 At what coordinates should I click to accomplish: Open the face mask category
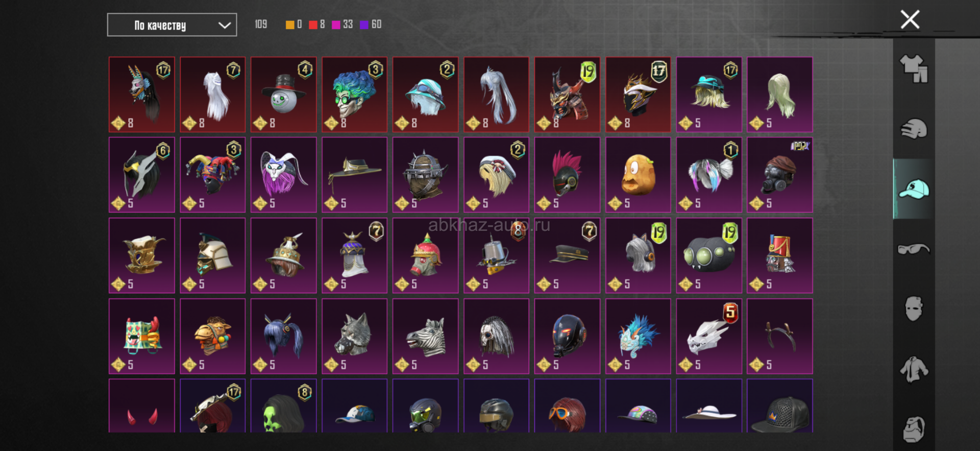click(x=914, y=308)
